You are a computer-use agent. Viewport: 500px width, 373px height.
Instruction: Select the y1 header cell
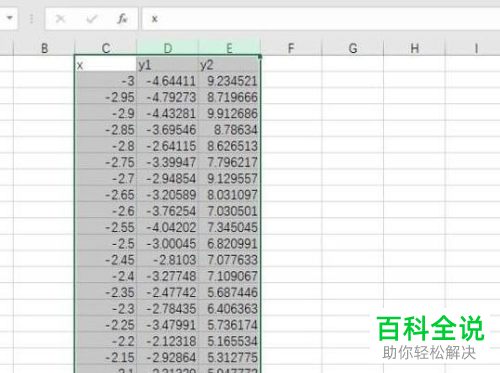pyautogui.click(x=168, y=64)
